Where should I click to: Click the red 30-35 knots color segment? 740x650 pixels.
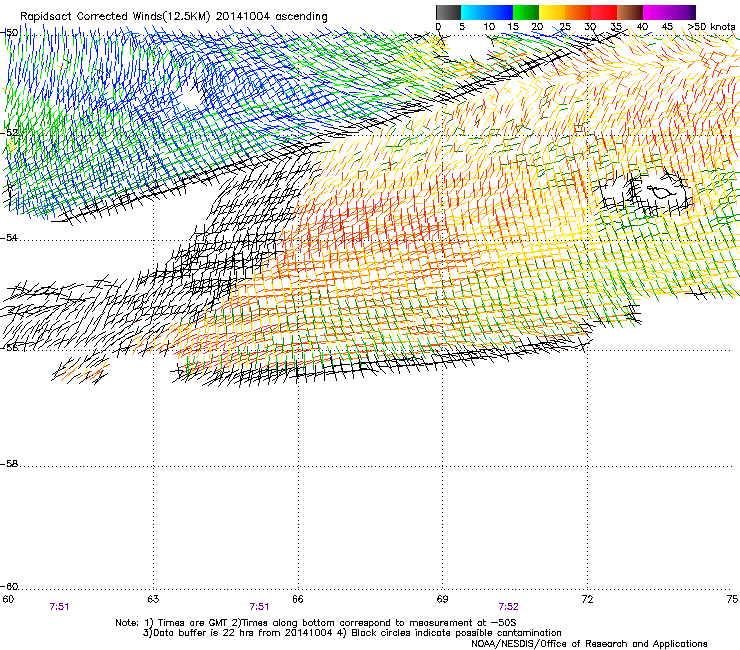click(604, 12)
